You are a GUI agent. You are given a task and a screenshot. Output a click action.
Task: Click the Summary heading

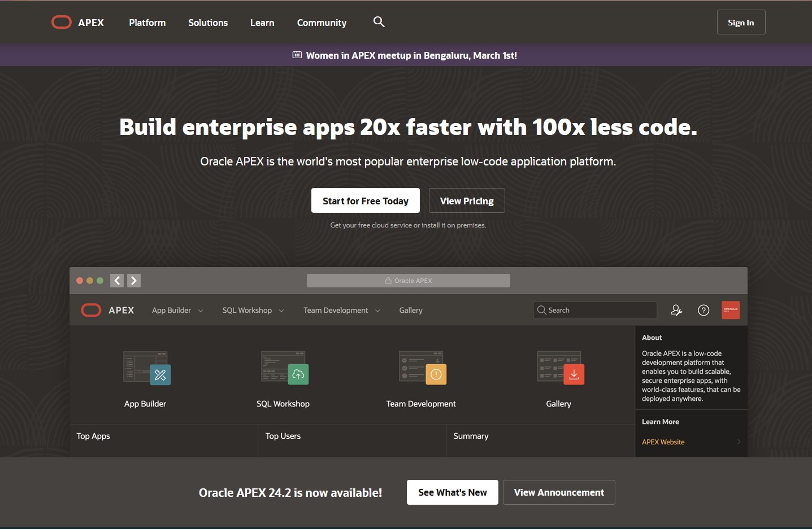[x=471, y=436]
